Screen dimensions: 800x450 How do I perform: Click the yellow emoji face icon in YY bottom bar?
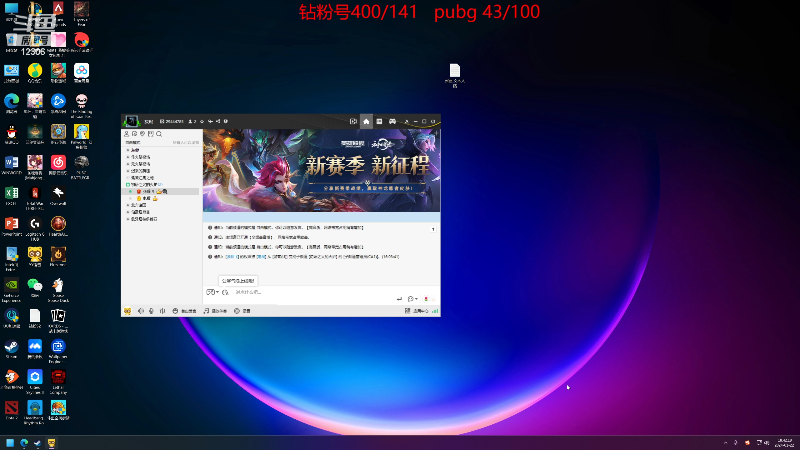tap(128, 311)
